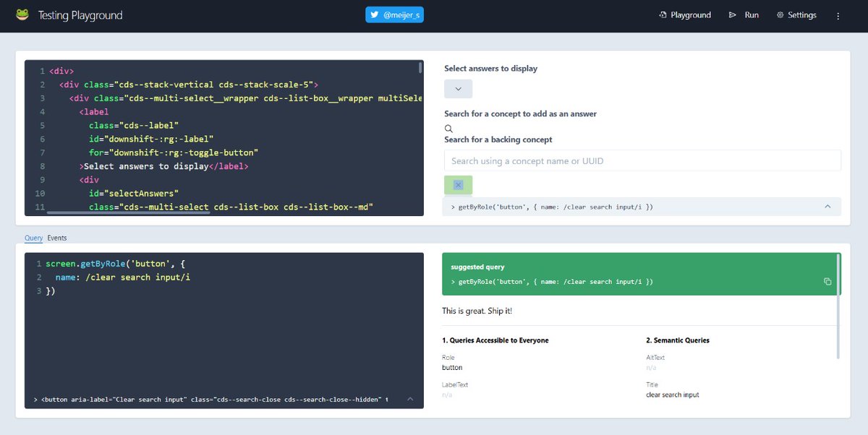Viewport: 868px width, 435px height.
Task: Focus the backing concept search field
Action: 642,161
